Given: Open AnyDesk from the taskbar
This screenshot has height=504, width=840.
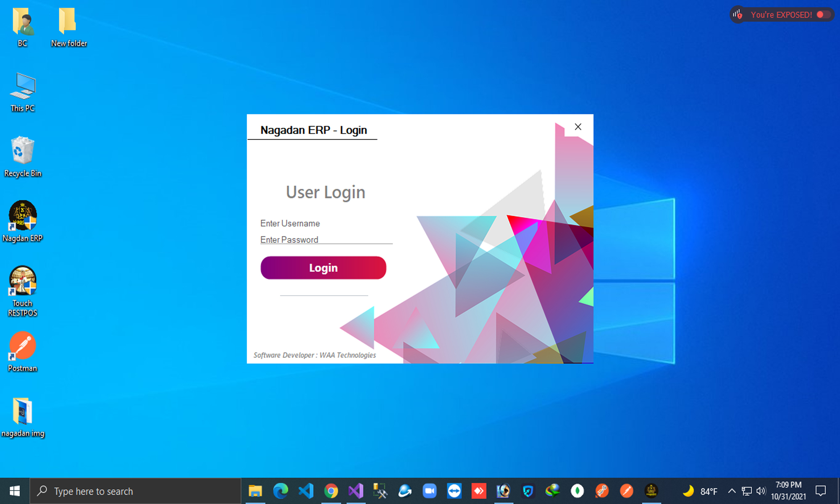Looking at the screenshot, I should coord(479,491).
